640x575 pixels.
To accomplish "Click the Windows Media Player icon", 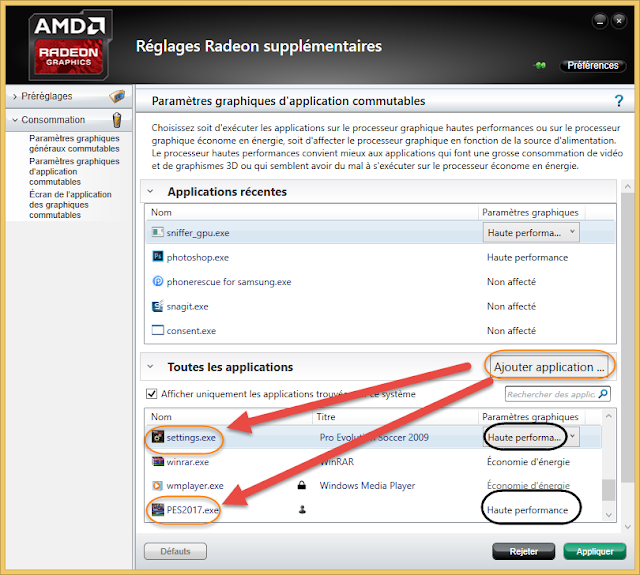I will 157,486.
